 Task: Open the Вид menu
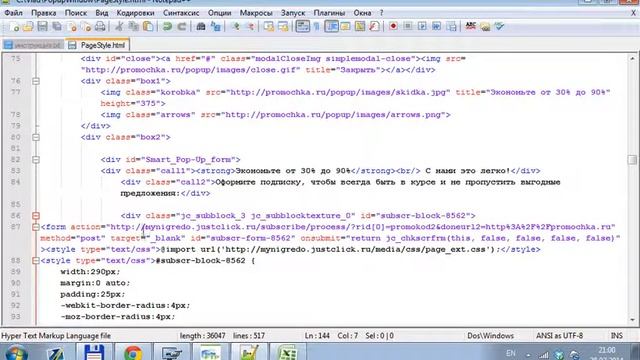pyautogui.click(x=102, y=13)
